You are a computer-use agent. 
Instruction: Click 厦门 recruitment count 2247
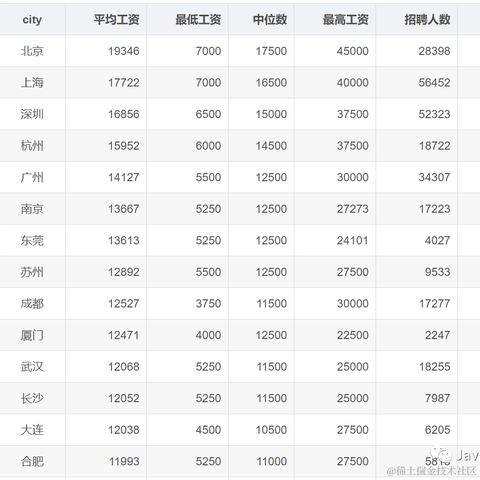point(438,335)
